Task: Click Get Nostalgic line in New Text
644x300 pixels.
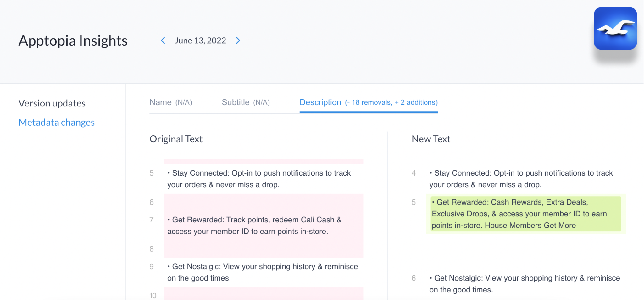Action: point(525,284)
